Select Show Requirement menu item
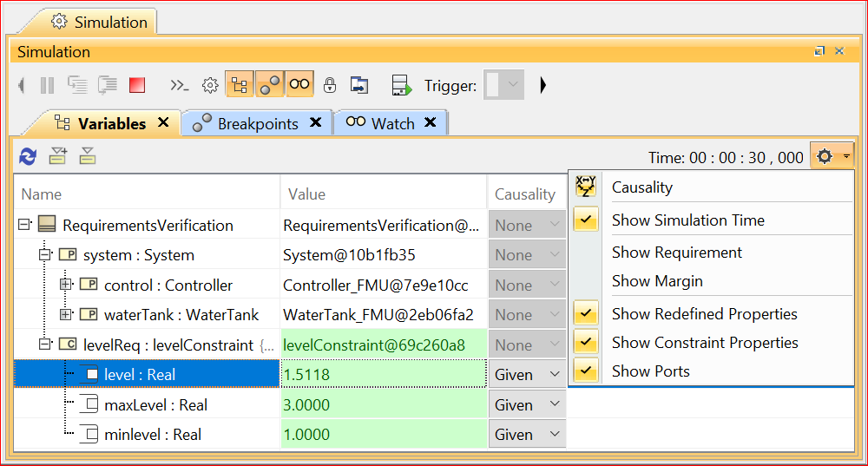Screen dimensions: 868x466 point(676,253)
